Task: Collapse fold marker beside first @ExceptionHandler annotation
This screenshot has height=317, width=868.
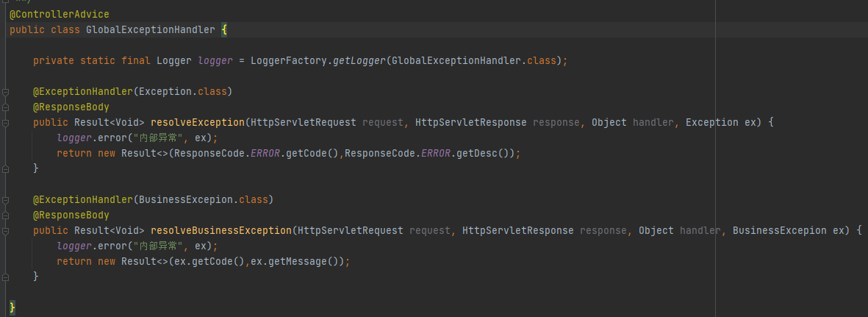Action: (x=6, y=92)
